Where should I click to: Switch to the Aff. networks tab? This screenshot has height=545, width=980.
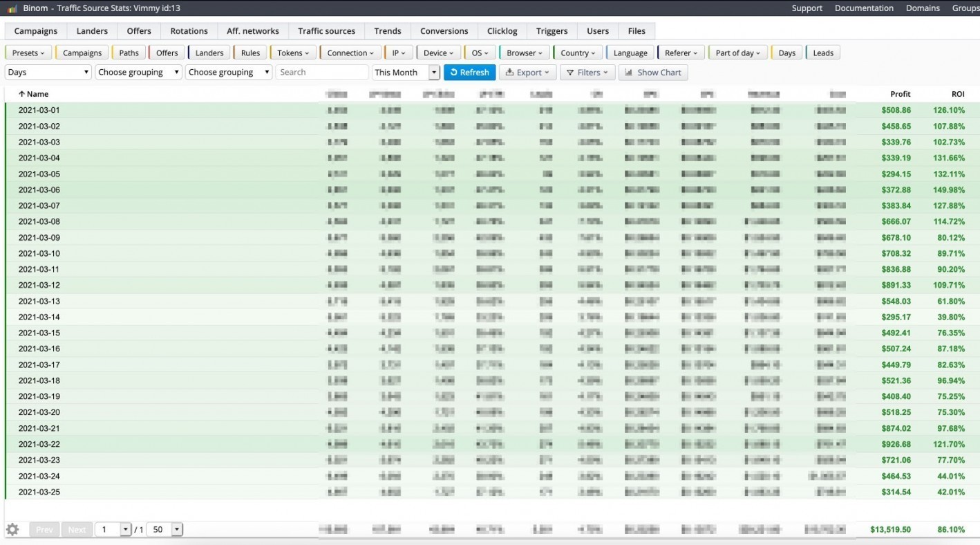pos(253,31)
